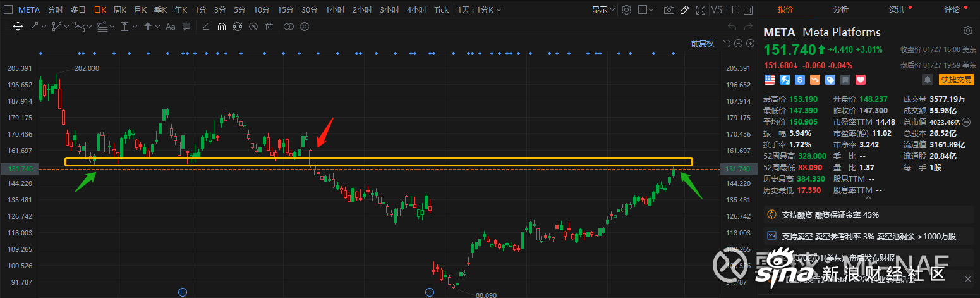
Task: Open the 评论 comments tab
Action: pos(952,9)
